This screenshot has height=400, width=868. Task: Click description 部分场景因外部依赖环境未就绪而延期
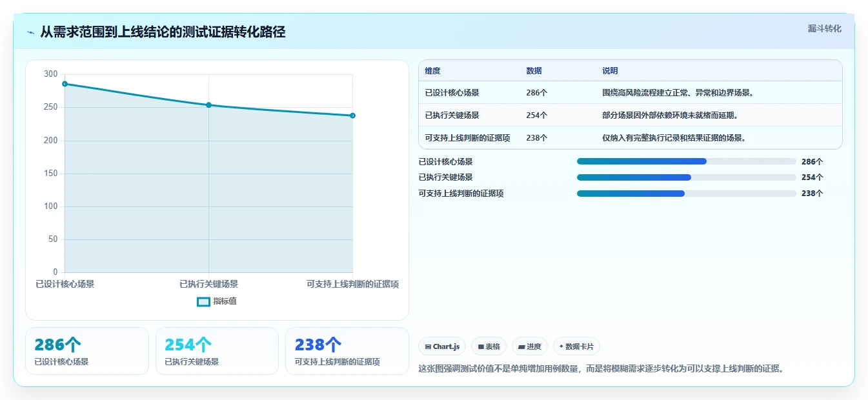(x=670, y=115)
